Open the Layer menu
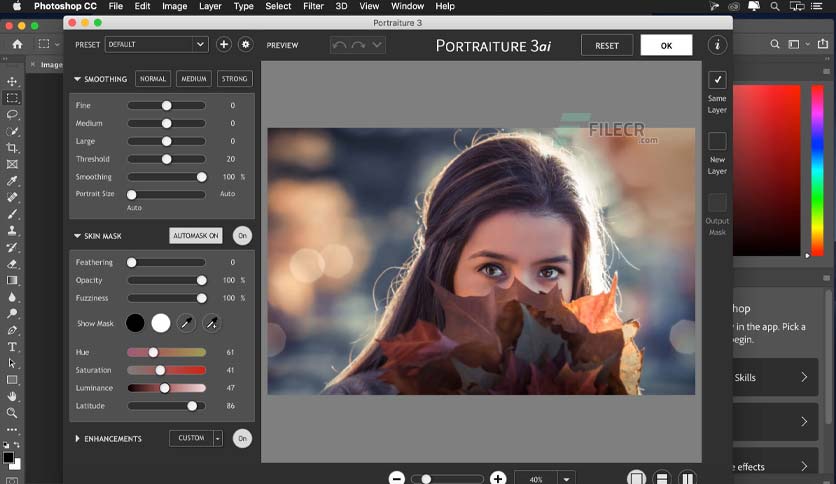 pos(210,6)
